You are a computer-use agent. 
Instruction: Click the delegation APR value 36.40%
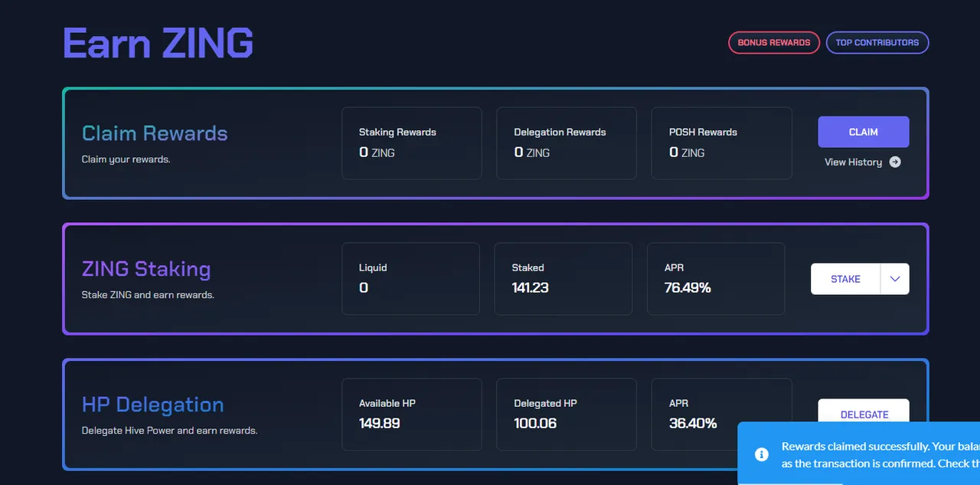click(693, 424)
